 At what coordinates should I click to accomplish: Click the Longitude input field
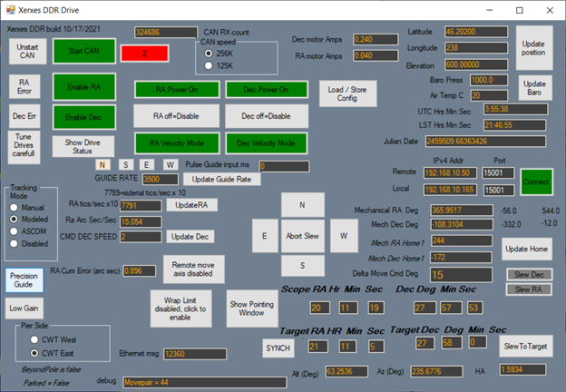pyautogui.click(x=476, y=48)
